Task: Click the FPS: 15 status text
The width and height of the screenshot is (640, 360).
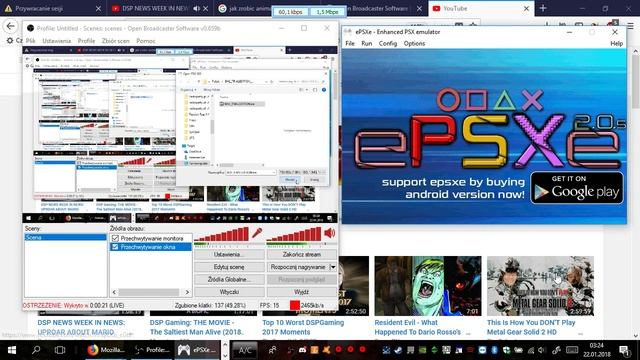Action: pos(269,305)
